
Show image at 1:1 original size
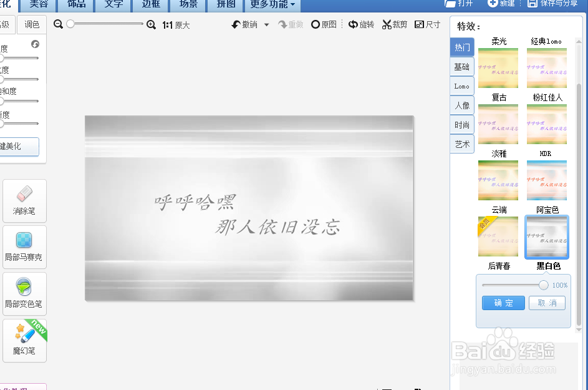176,25
